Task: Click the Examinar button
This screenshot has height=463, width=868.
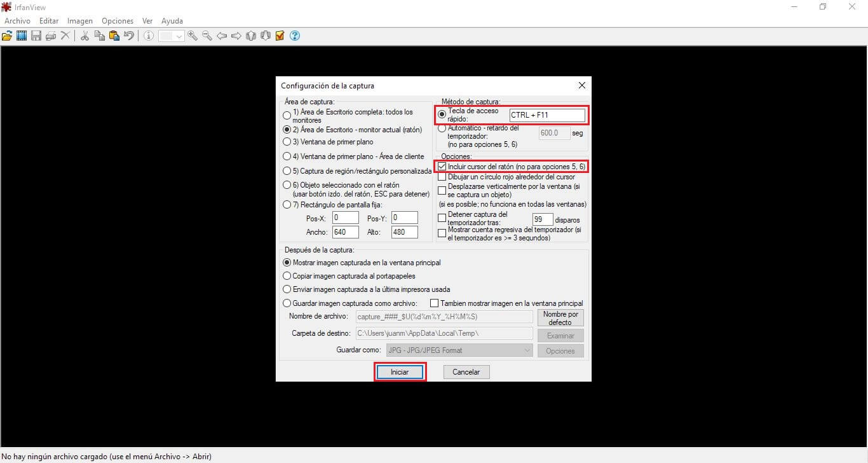Action: [560, 335]
